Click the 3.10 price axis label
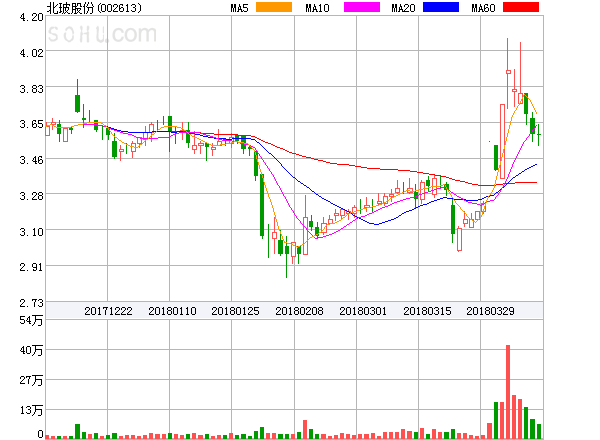600x440 pixels. coord(31,232)
